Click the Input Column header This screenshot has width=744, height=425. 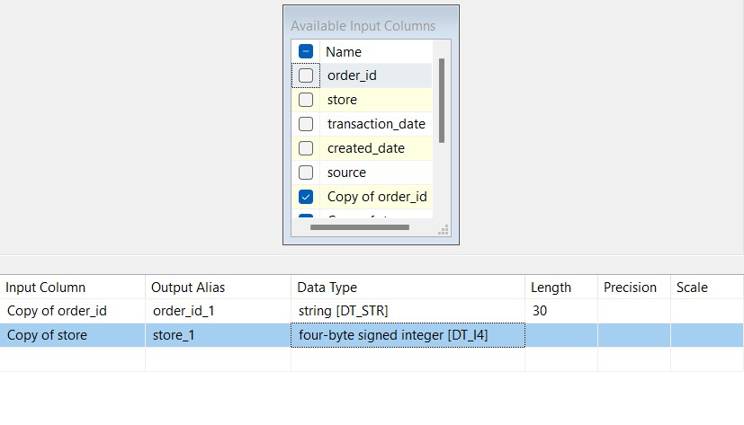pyautogui.click(x=72, y=287)
